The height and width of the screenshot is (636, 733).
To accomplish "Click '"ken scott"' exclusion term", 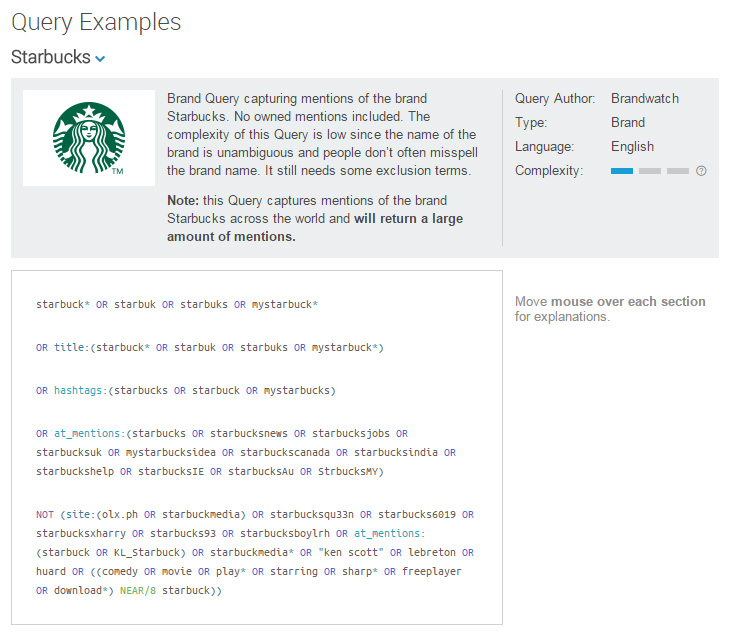I will pos(351,552).
